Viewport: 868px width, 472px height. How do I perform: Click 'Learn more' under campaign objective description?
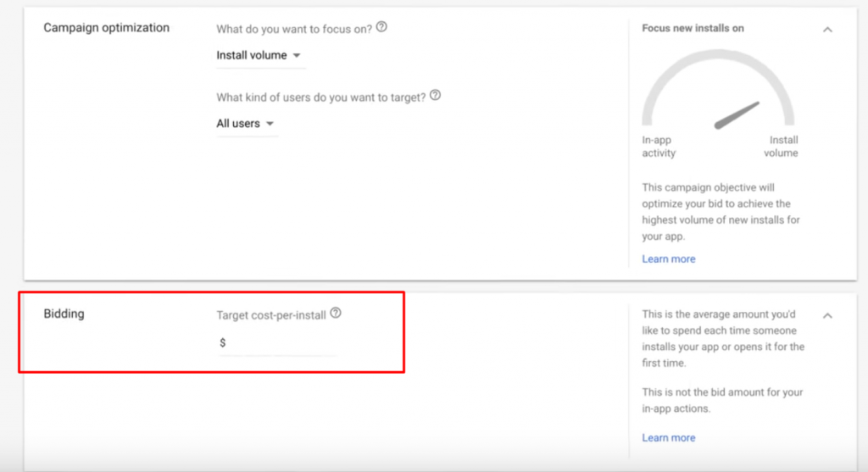[668, 258]
